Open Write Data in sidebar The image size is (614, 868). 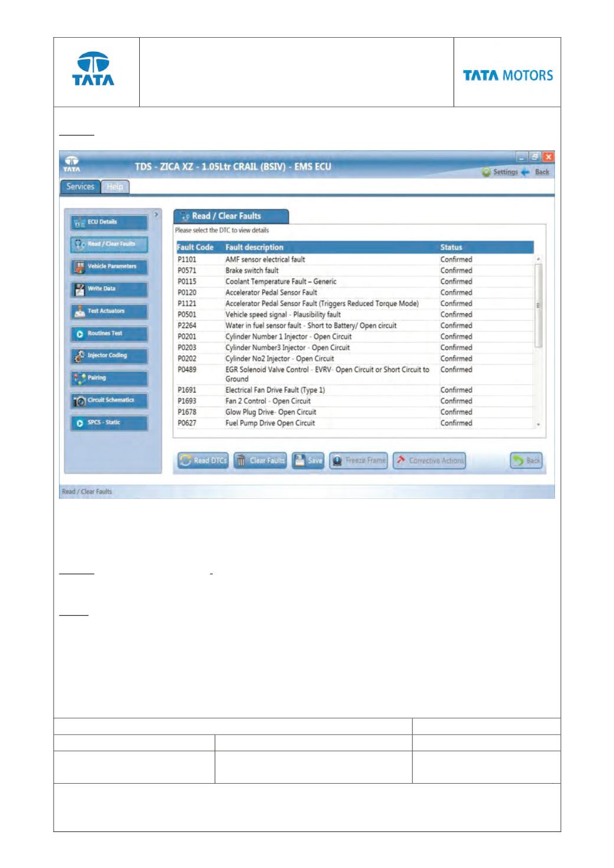pyautogui.click(x=109, y=289)
